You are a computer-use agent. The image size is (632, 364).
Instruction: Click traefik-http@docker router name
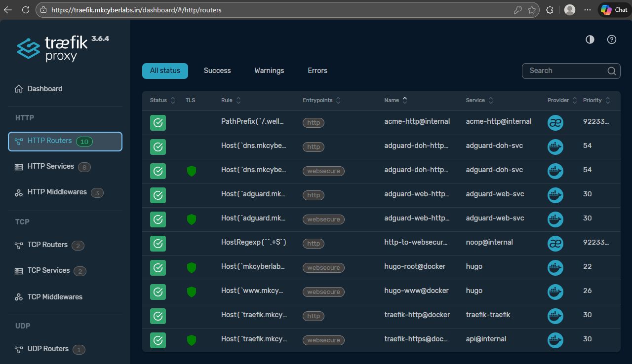click(x=417, y=315)
